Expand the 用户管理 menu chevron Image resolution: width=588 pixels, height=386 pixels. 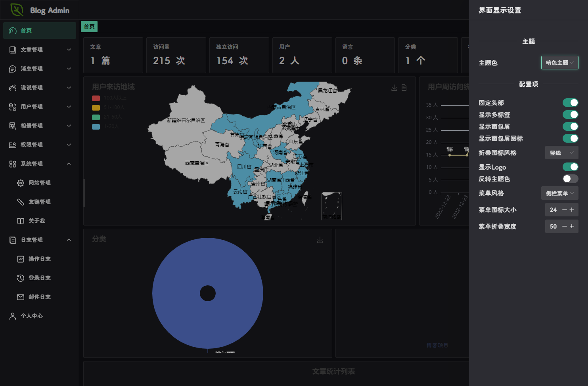(69, 107)
